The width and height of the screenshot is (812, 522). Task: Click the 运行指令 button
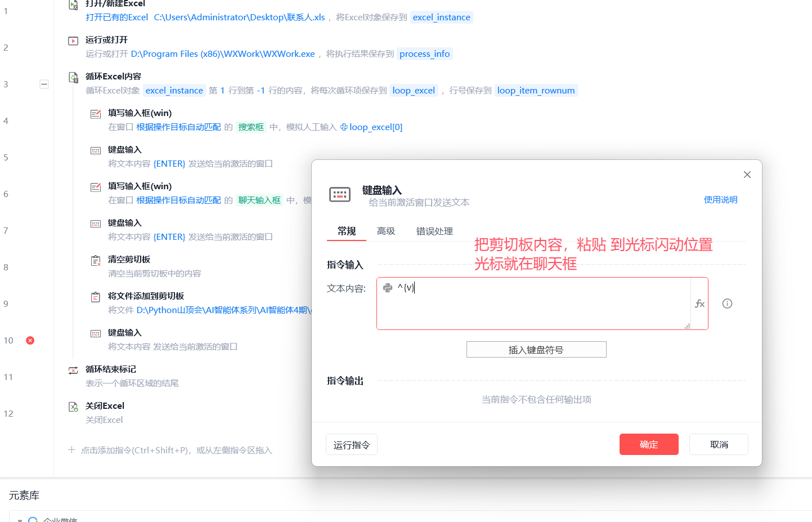click(352, 444)
